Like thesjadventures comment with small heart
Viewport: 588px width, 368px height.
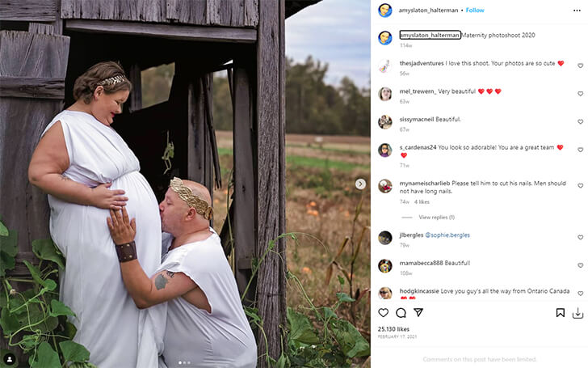(580, 66)
